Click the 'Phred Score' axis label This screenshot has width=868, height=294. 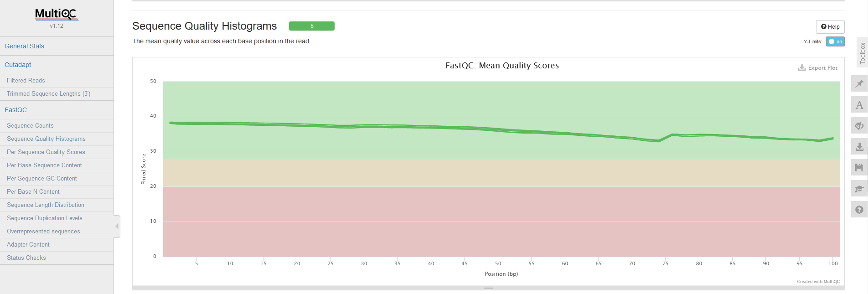coord(144,169)
